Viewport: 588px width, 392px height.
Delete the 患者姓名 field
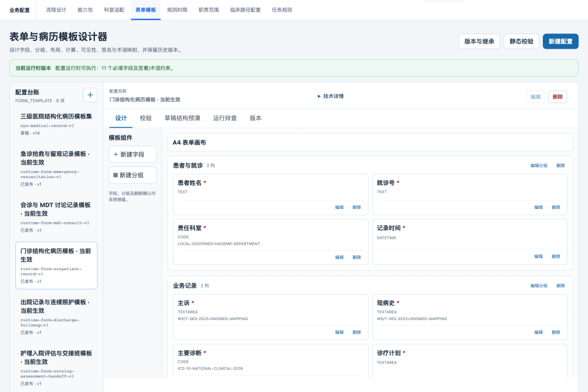[357, 207]
